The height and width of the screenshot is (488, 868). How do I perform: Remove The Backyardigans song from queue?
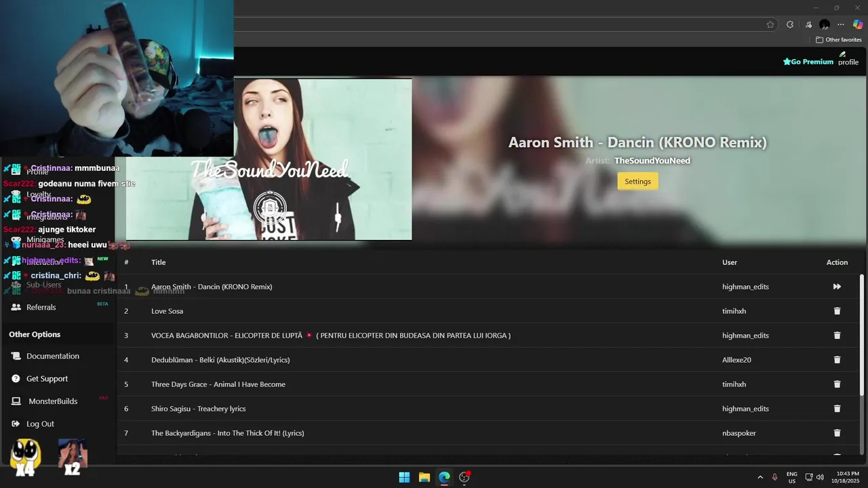coord(837,433)
